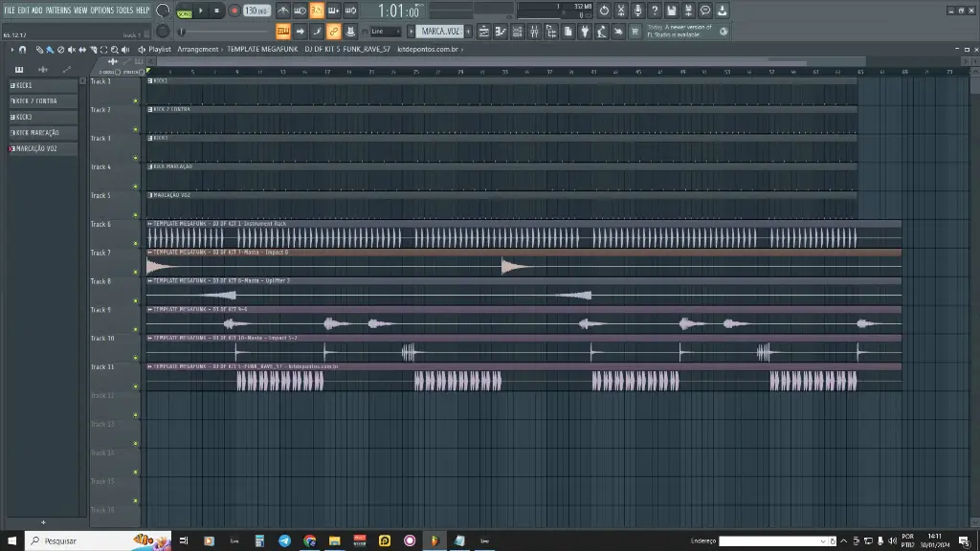
Task: Click the 130 tempo field
Action: (x=256, y=11)
